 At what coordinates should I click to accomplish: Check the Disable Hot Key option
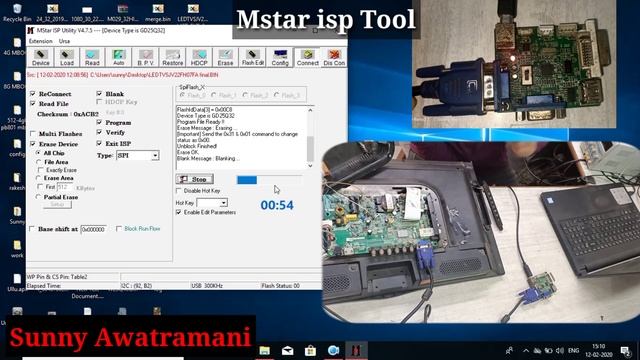coord(178,191)
